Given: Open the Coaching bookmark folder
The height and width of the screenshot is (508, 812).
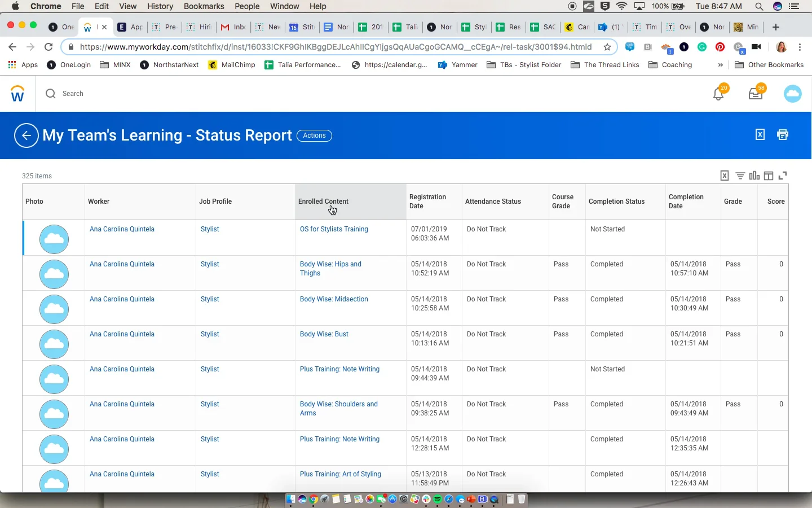Looking at the screenshot, I should (670, 65).
